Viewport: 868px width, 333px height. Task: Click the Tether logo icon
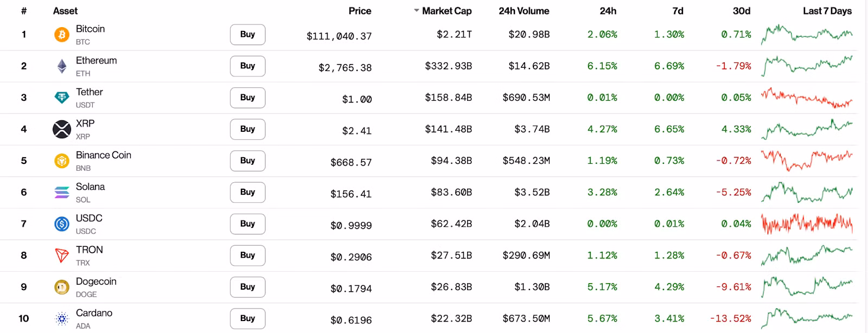point(62,98)
